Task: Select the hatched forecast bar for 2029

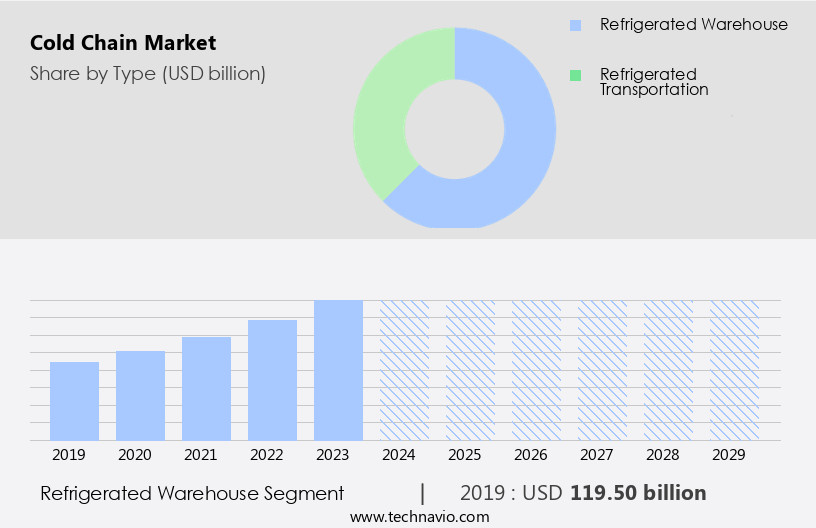Action: coord(734,370)
